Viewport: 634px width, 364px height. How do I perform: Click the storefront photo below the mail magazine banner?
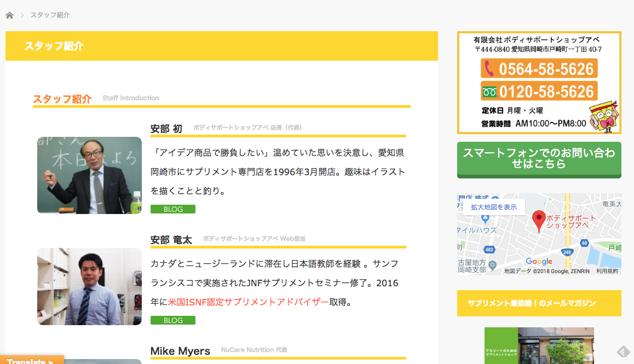click(x=539, y=346)
